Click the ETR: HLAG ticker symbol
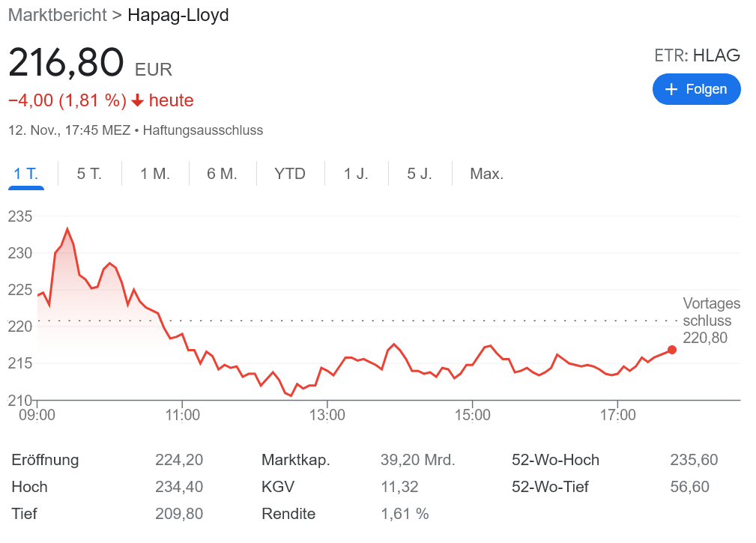Image resolution: width=756 pixels, height=543 pixels. [697, 55]
